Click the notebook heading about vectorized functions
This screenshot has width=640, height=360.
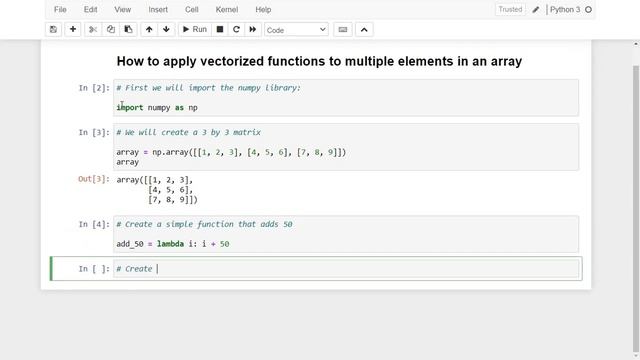(x=319, y=61)
